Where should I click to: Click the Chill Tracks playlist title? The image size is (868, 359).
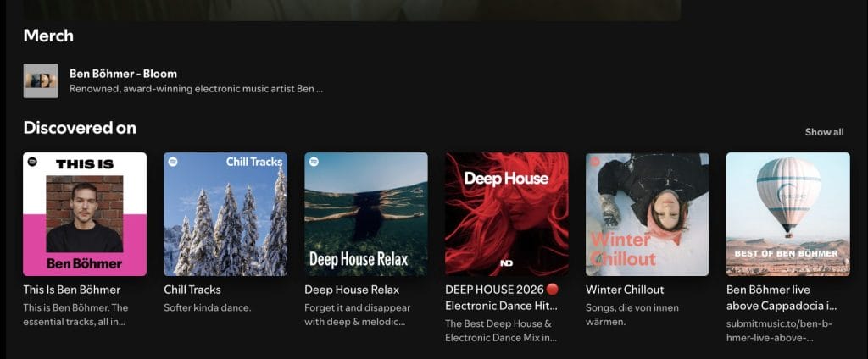[192, 290]
